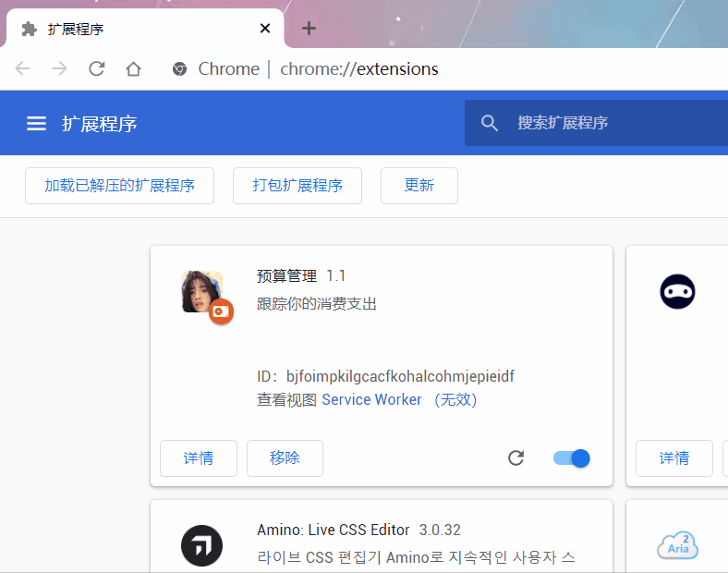Go forward with the forward arrow
Screen dimensions: 728x573
pyautogui.click(x=59, y=68)
